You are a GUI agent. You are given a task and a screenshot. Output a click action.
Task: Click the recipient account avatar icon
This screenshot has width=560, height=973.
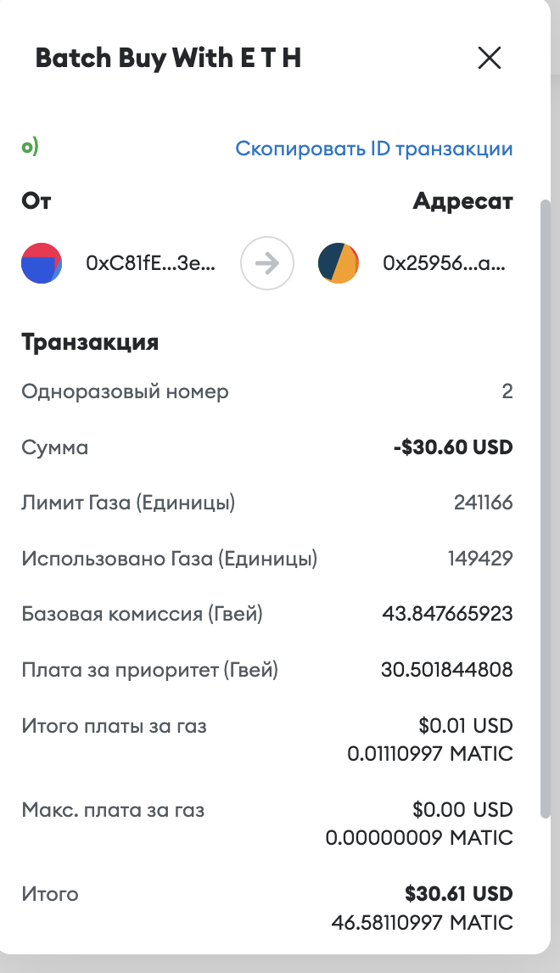point(338,263)
